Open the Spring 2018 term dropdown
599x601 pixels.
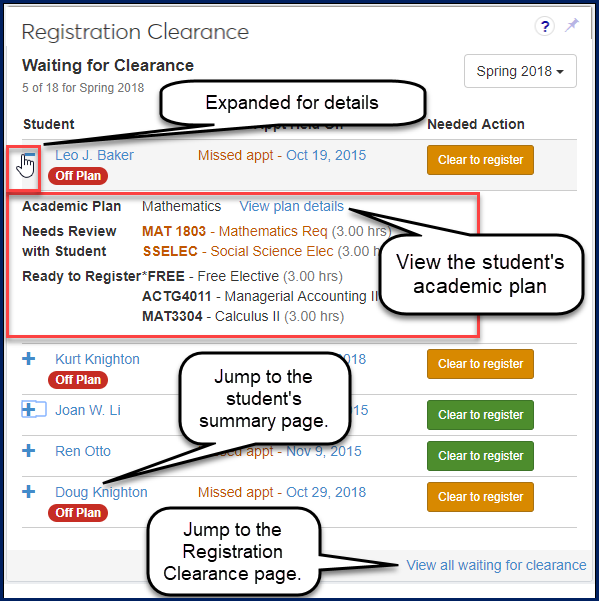click(520, 71)
